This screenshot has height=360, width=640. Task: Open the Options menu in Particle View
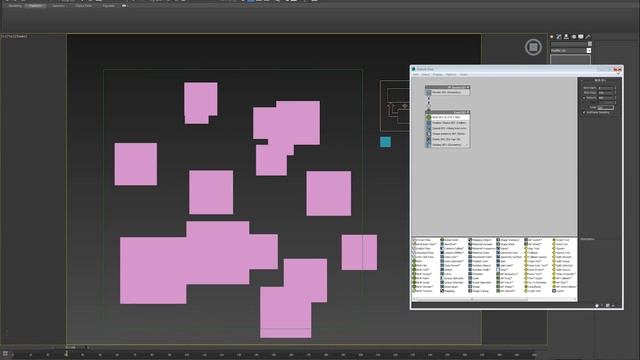pos(451,74)
